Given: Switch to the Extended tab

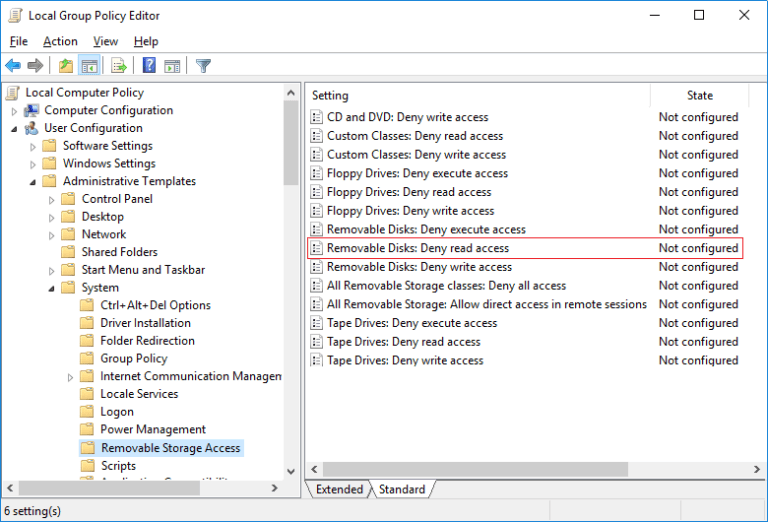Looking at the screenshot, I should pyautogui.click(x=339, y=489).
